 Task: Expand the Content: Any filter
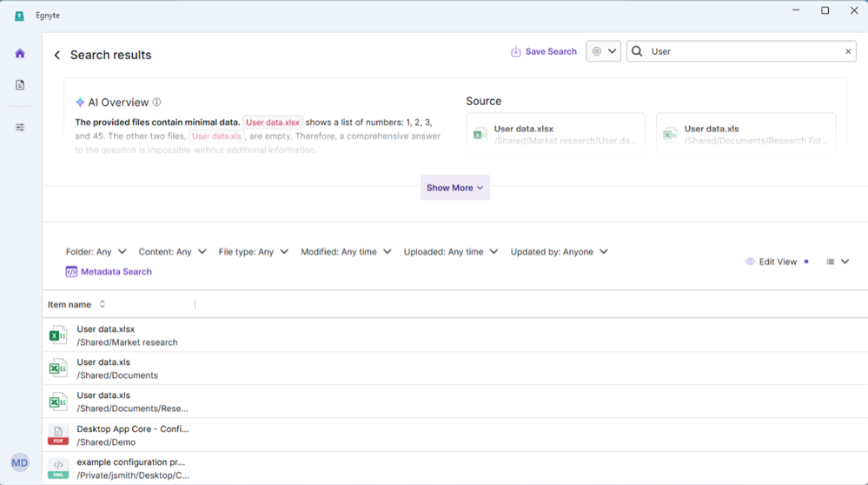[172, 252]
